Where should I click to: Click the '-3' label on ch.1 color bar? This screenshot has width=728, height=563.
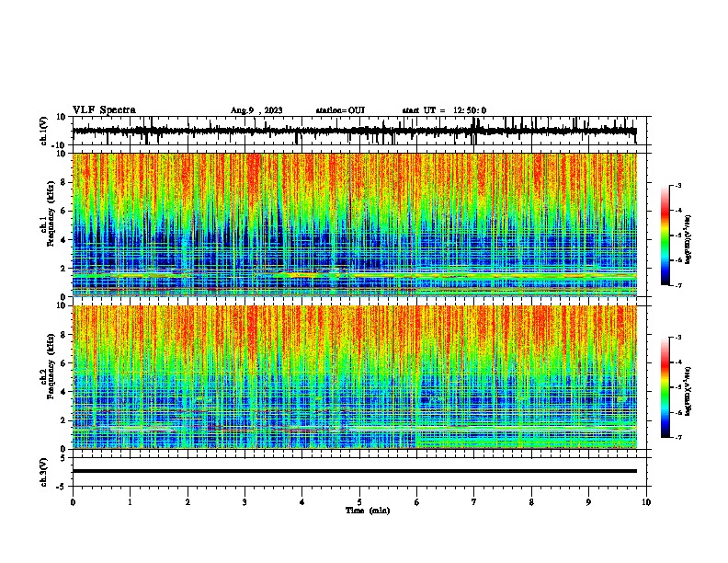tap(677, 185)
